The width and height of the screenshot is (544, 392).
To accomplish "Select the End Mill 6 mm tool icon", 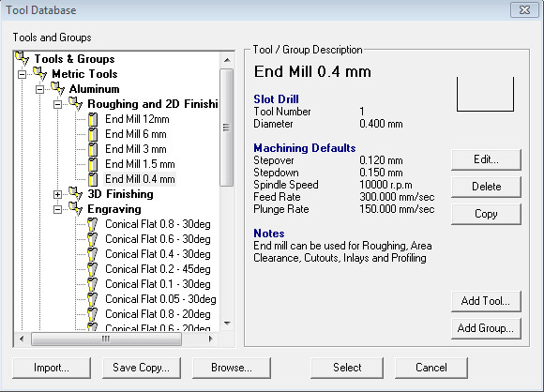I will (x=93, y=134).
